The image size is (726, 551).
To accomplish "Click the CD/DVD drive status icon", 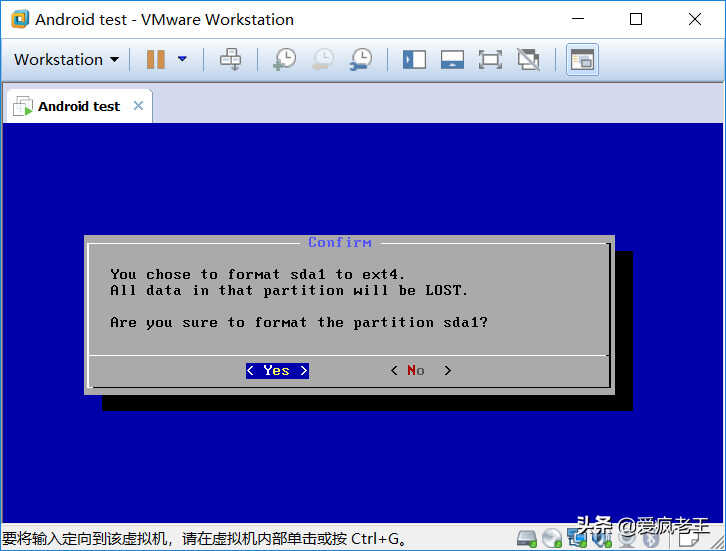I will point(552,538).
